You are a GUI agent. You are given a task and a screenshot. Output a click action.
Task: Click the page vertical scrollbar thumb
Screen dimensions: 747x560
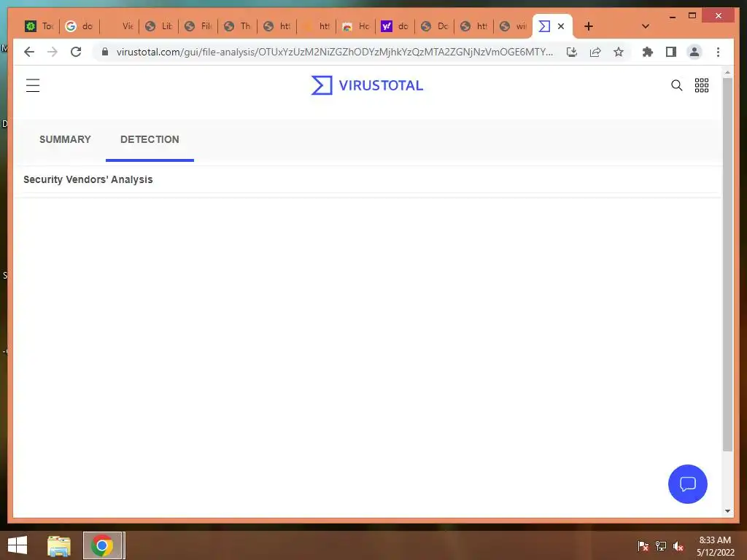[727, 264]
